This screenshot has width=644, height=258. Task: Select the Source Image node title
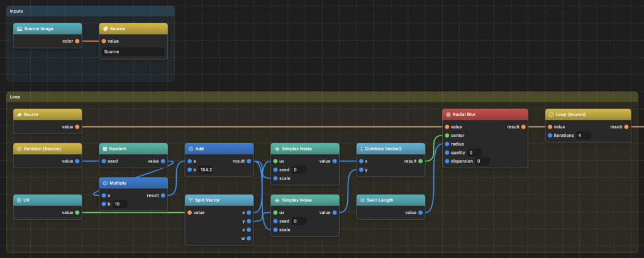coord(38,29)
